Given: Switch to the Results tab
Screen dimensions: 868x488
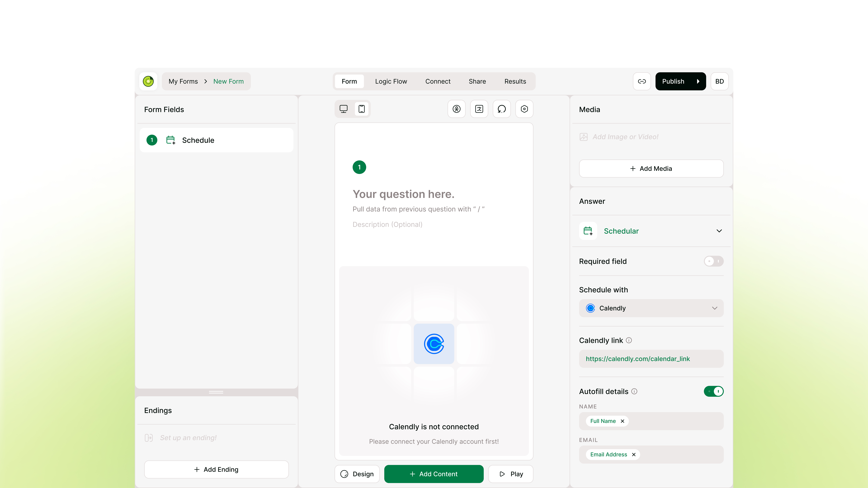Looking at the screenshot, I should click(515, 81).
